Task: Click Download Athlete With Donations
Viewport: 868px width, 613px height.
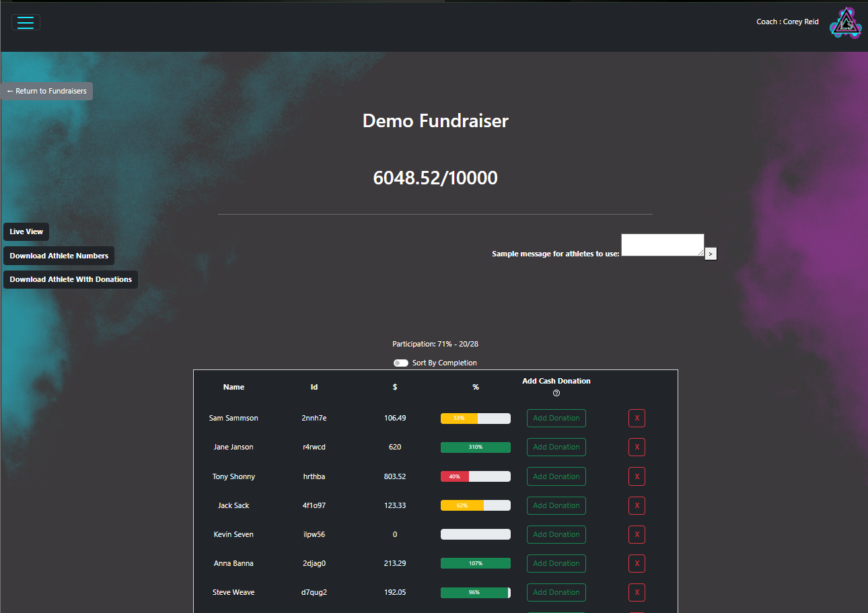Action: point(71,279)
